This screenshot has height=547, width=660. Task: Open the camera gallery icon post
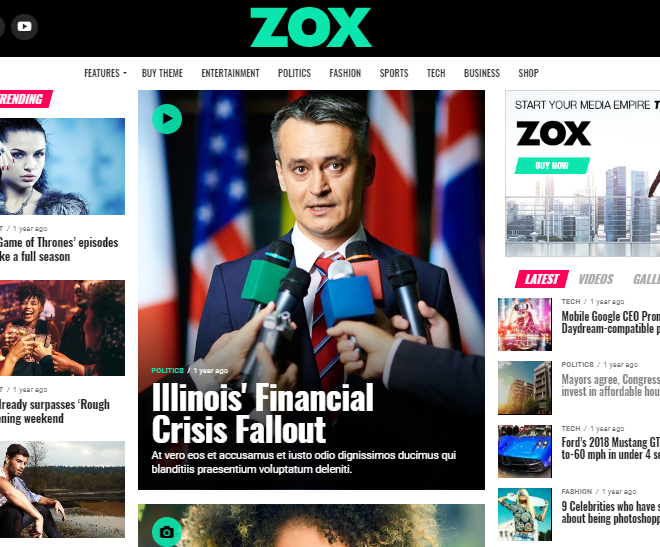[167, 532]
